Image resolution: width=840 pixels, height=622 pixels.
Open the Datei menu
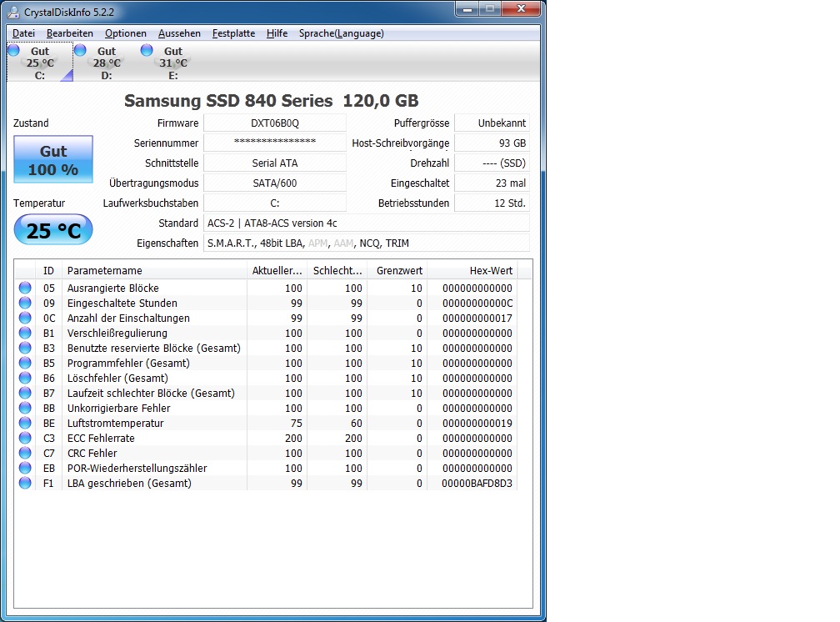point(23,33)
